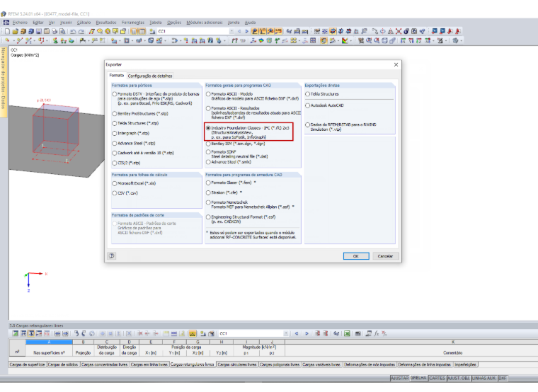Click the view in X direction icon

click(x=403, y=40)
